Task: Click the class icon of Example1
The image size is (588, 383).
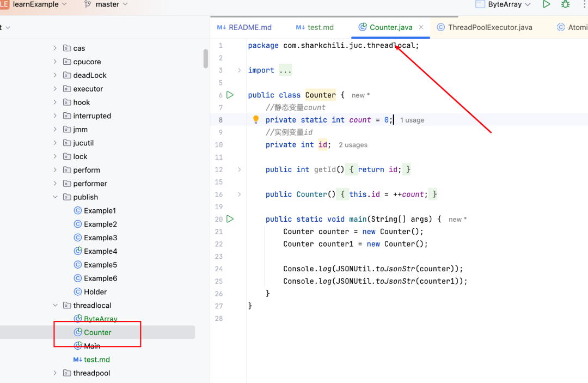Action: [x=78, y=210]
